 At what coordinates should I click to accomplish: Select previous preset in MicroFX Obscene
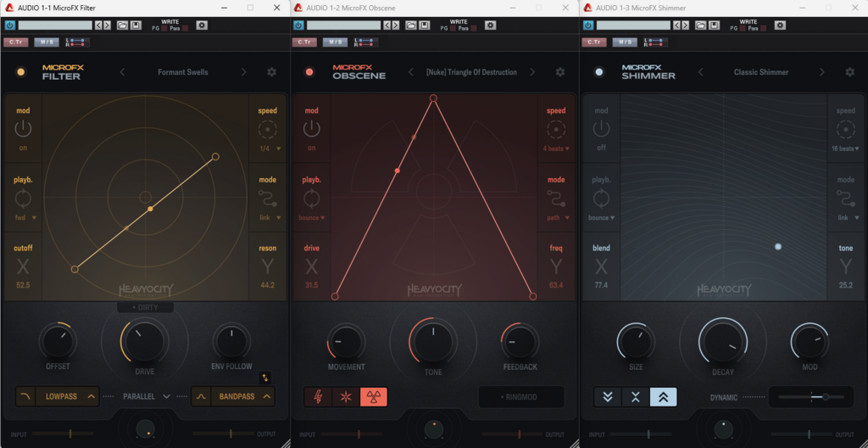click(x=411, y=72)
